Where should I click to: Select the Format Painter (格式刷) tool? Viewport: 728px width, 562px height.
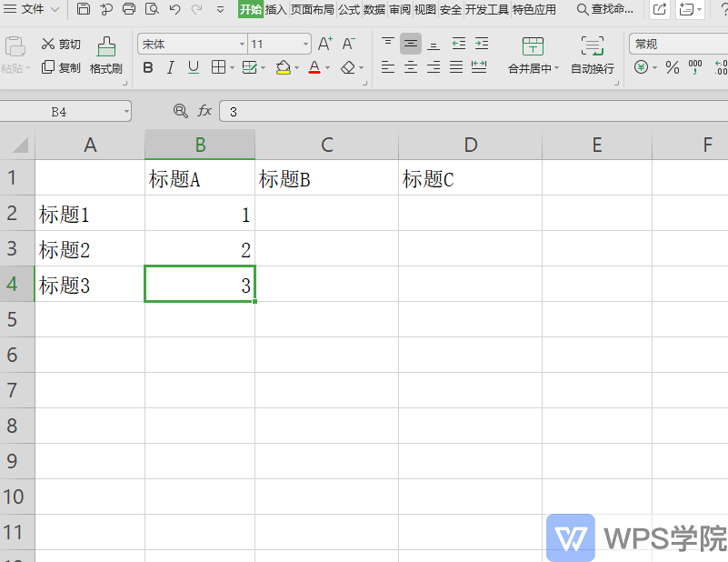tap(106, 55)
